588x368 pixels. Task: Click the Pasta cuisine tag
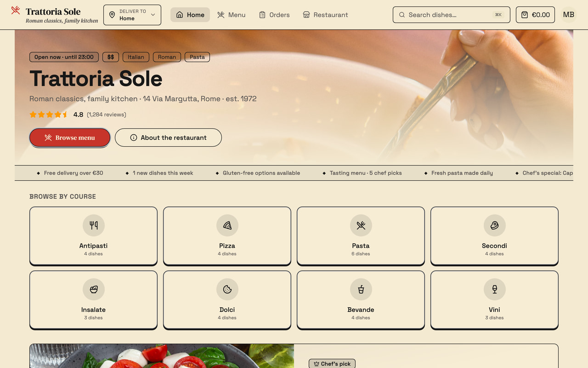[197, 57]
